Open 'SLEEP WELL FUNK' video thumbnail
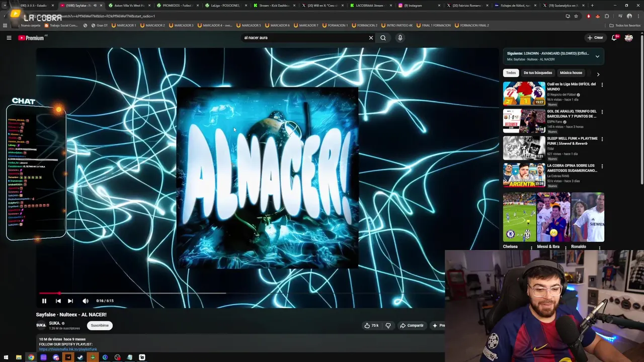Viewport: 644px width, 362px height. (524, 148)
